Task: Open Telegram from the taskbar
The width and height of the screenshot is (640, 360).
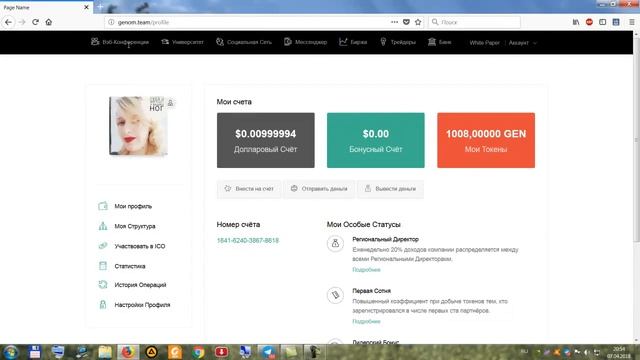Action: pyautogui.click(x=269, y=352)
